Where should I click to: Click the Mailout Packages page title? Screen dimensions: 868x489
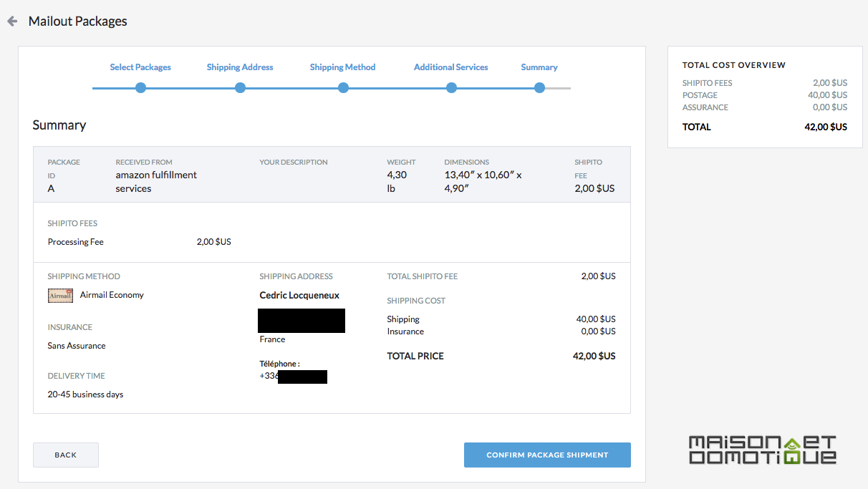click(x=78, y=21)
